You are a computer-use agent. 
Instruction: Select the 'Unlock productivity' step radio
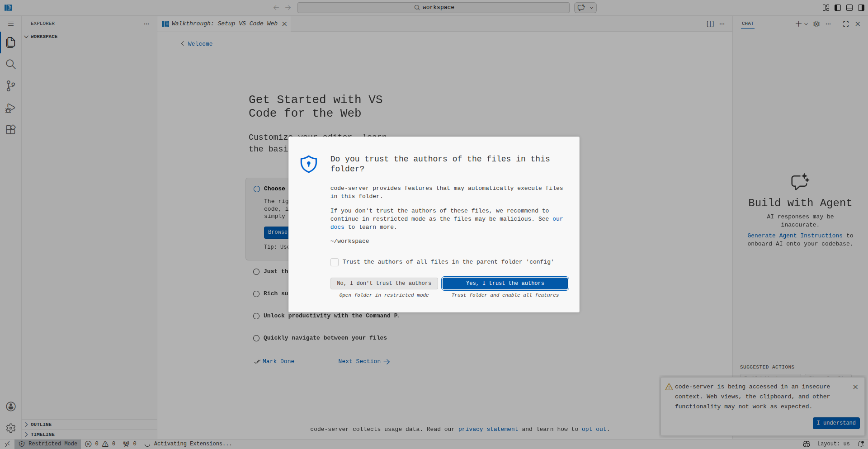coord(256,316)
